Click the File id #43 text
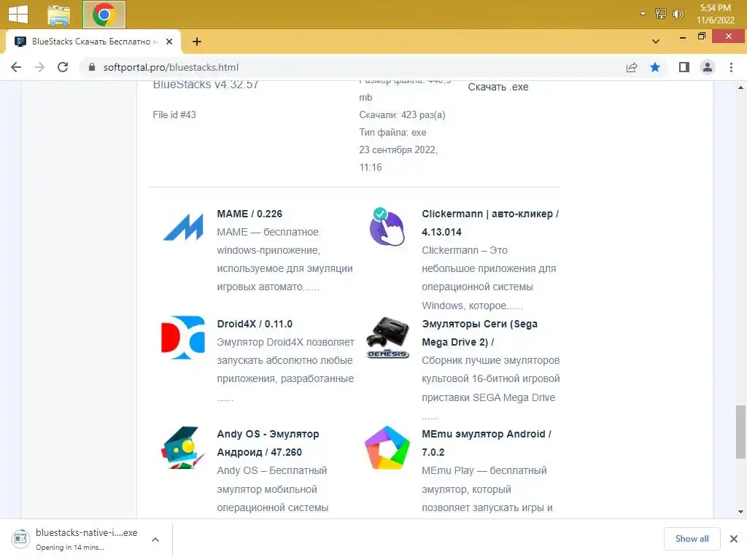 pyautogui.click(x=174, y=114)
